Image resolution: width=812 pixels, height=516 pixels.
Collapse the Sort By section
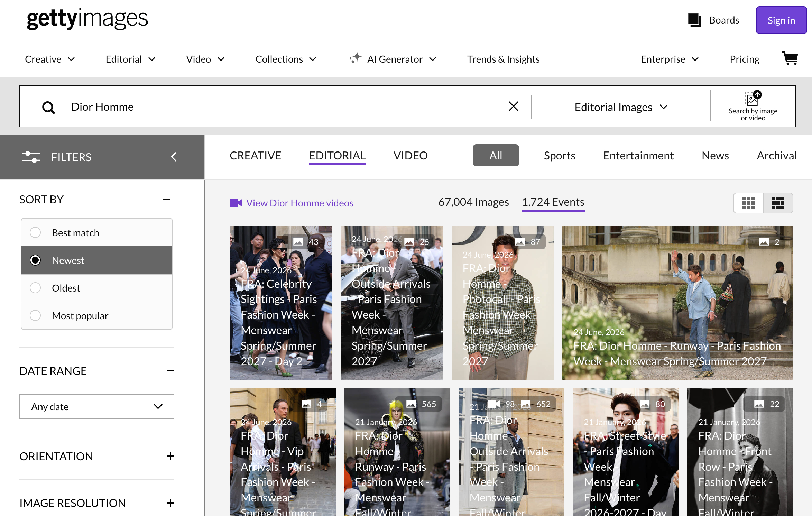point(167,199)
